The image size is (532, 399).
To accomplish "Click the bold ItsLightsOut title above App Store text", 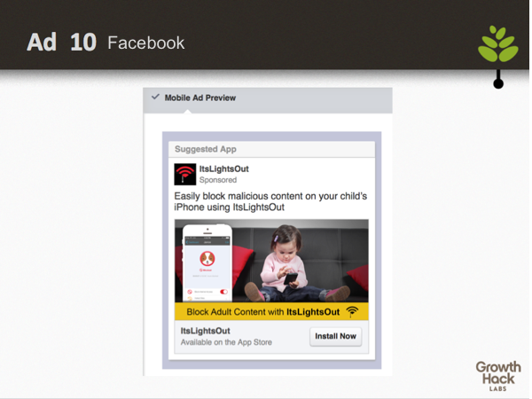I will 206,331.
